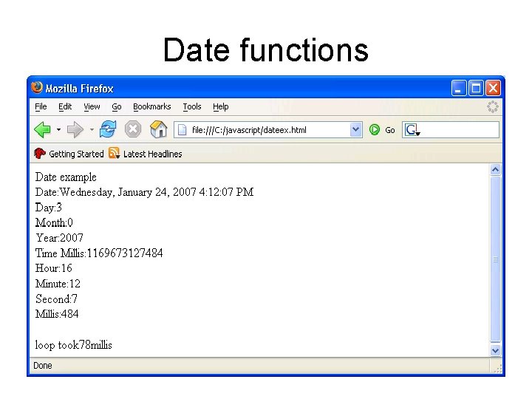Click the gray Forward arrow button

pos(75,129)
